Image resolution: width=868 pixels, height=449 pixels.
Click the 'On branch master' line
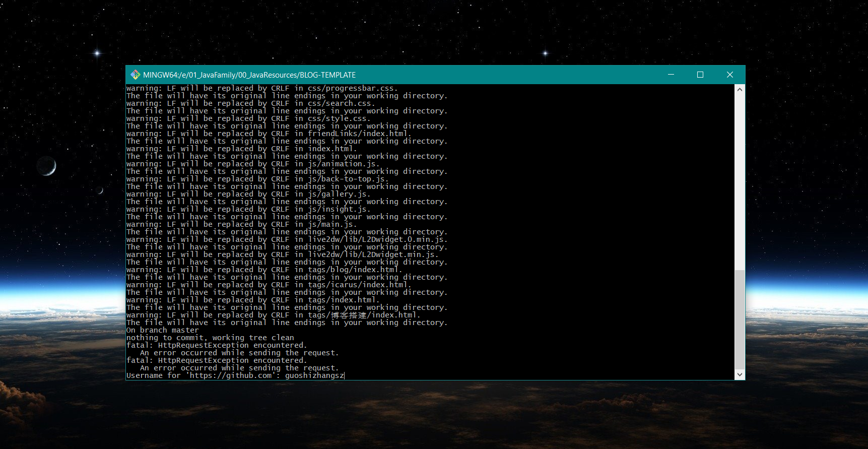click(162, 330)
